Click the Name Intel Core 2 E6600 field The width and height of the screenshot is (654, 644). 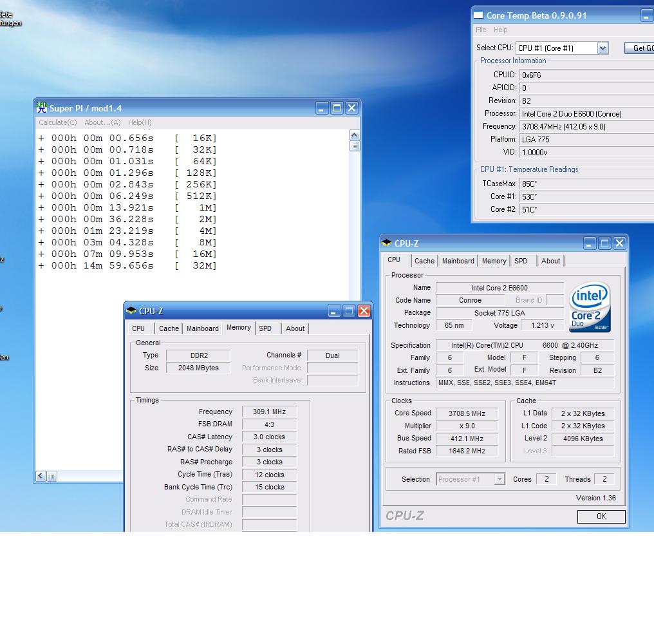point(500,288)
